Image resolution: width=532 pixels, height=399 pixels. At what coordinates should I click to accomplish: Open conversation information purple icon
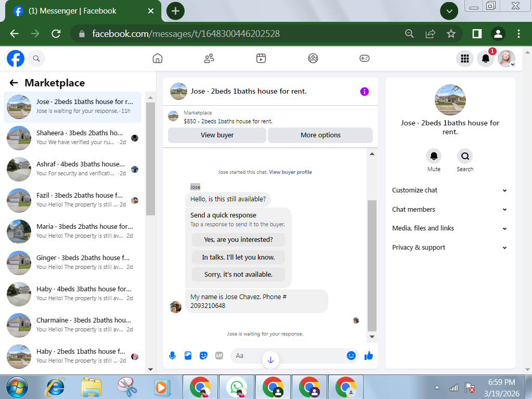point(365,91)
